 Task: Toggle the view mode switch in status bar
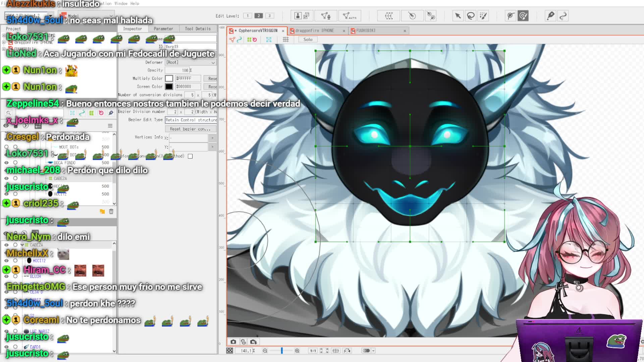pos(366,351)
